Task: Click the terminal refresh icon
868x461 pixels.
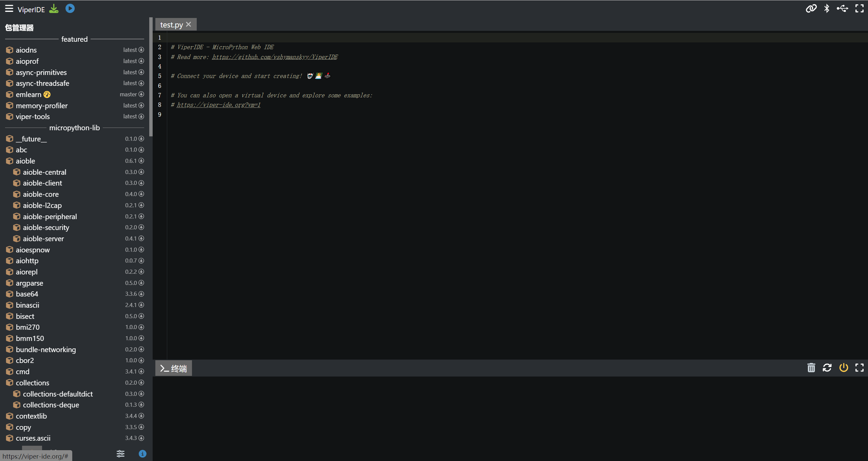Action: (x=827, y=368)
